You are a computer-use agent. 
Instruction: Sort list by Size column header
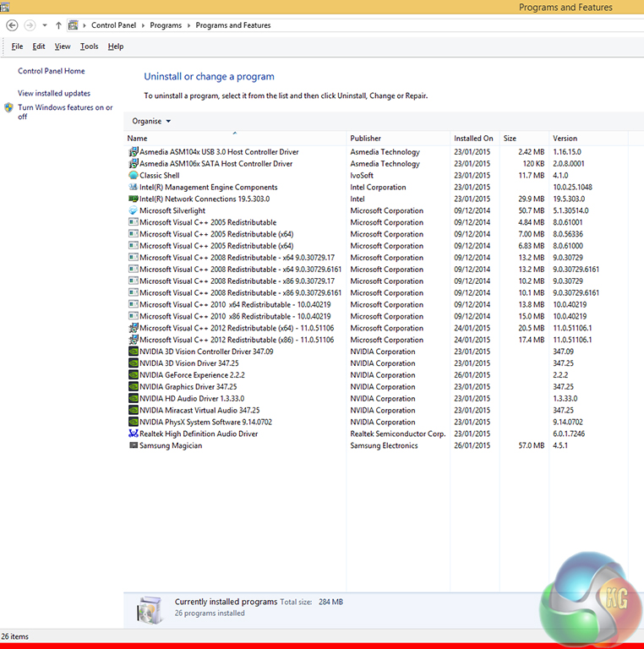524,139
